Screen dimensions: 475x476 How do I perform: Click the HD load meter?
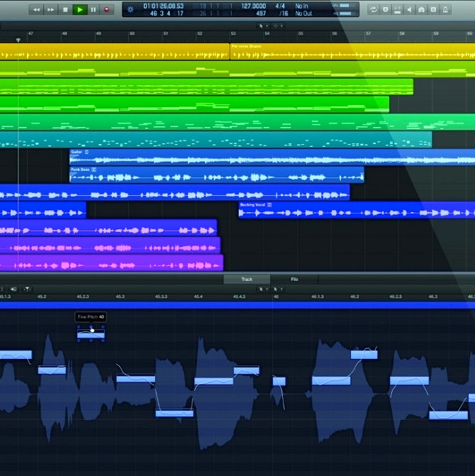point(345,13)
